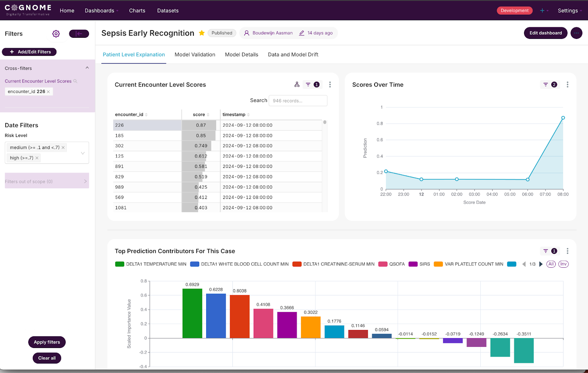The height and width of the screenshot is (373, 588).
Task: Select table row for encounter 185
Action: pyautogui.click(x=218, y=135)
